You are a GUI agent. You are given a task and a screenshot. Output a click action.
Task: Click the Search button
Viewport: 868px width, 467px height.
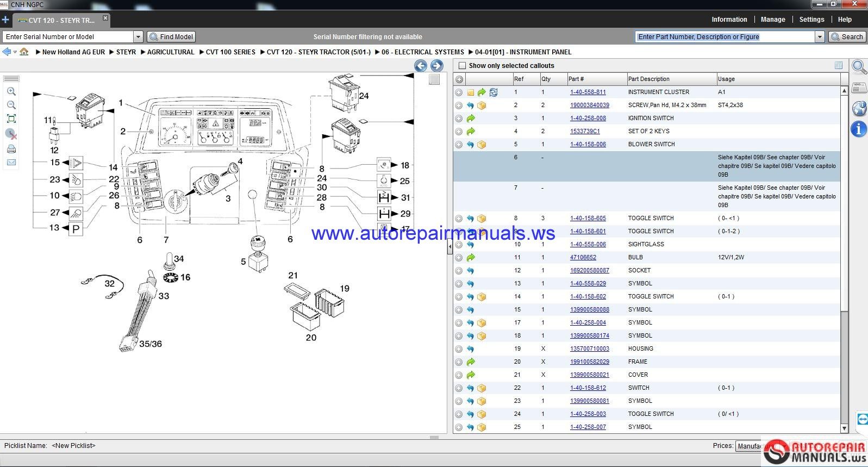tap(847, 36)
